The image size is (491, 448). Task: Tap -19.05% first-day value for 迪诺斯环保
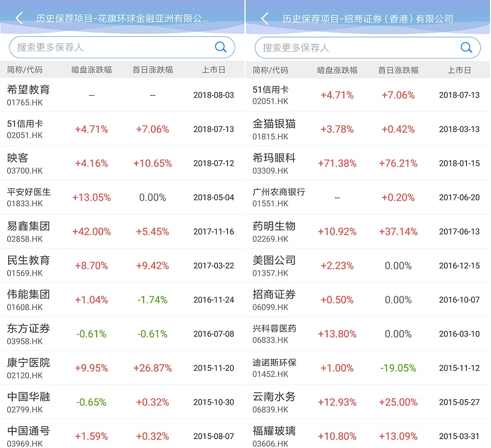(398, 368)
